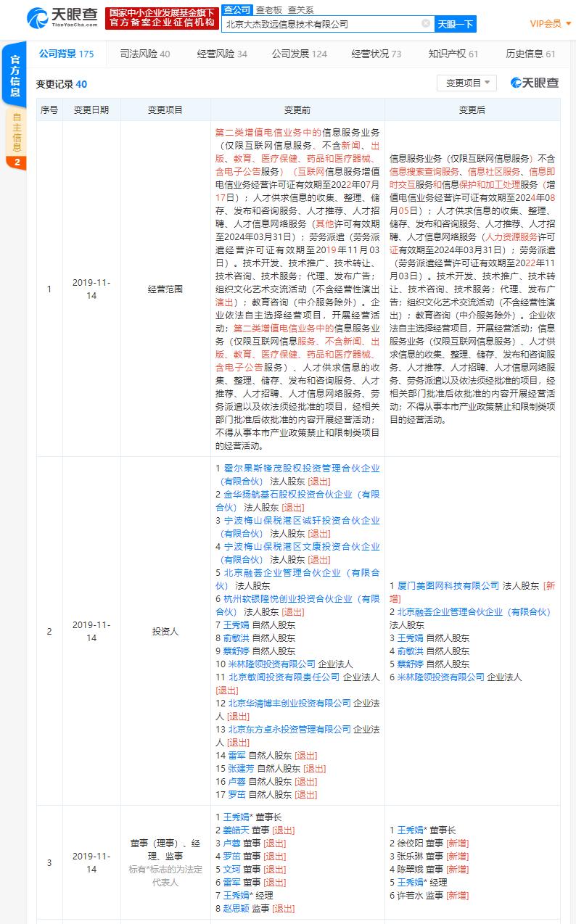Click the 天眼一下 search button
This screenshot has height=924, width=576.
(456, 24)
